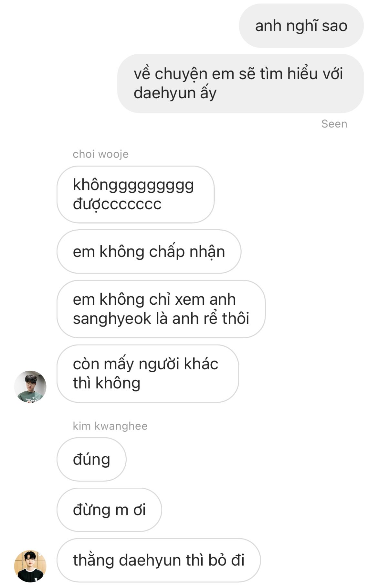Click the word 'đượccccccc' in wooje's first message
The height and width of the screenshot is (588, 378).
click(117, 204)
